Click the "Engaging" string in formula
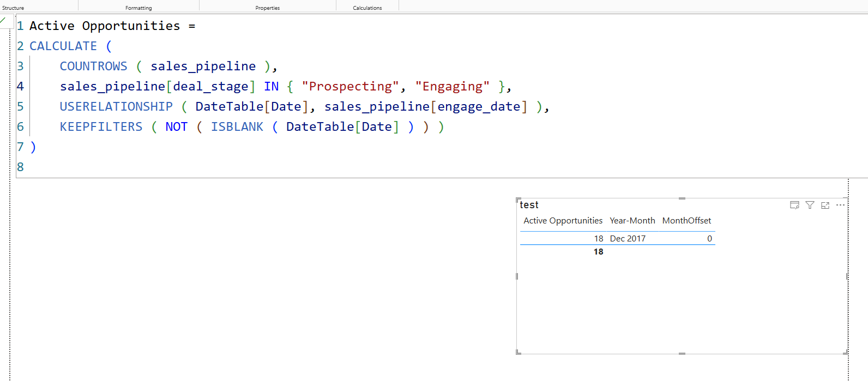The image size is (868, 381). pyautogui.click(x=453, y=87)
